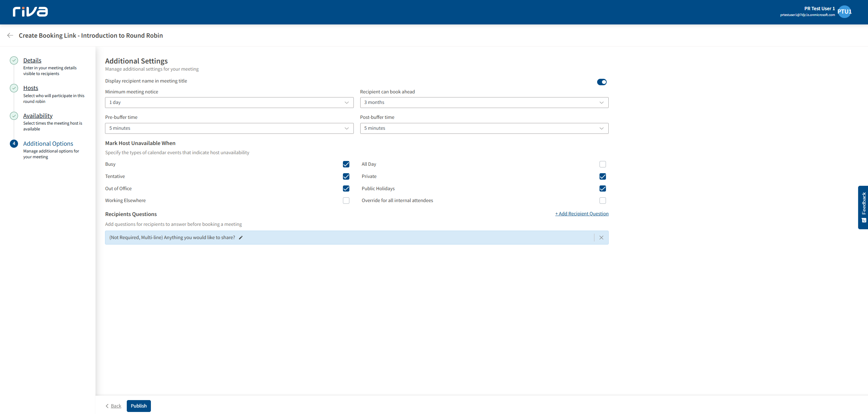Open the Feedback side tab
The width and height of the screenshot is (868, 414).
[863, 207]
